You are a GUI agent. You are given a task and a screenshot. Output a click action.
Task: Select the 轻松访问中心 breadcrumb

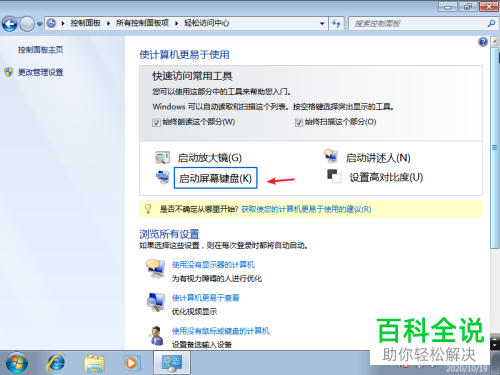[207, 23]
